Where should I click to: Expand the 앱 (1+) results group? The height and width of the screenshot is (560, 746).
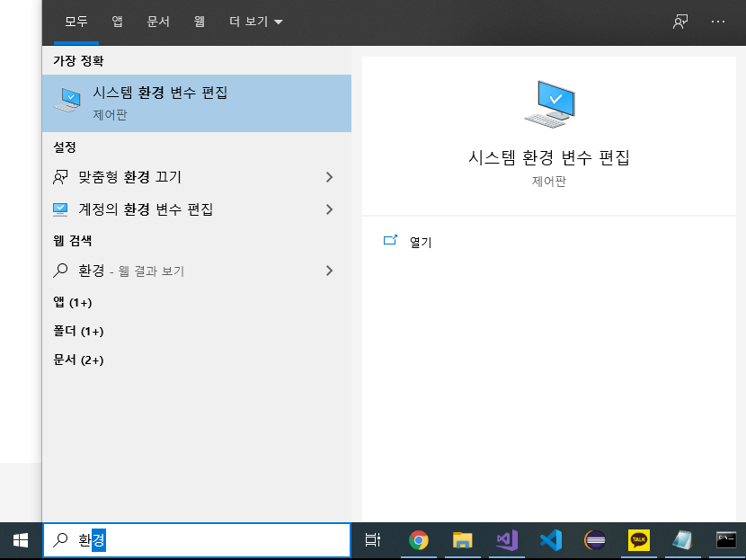[73, 302]
